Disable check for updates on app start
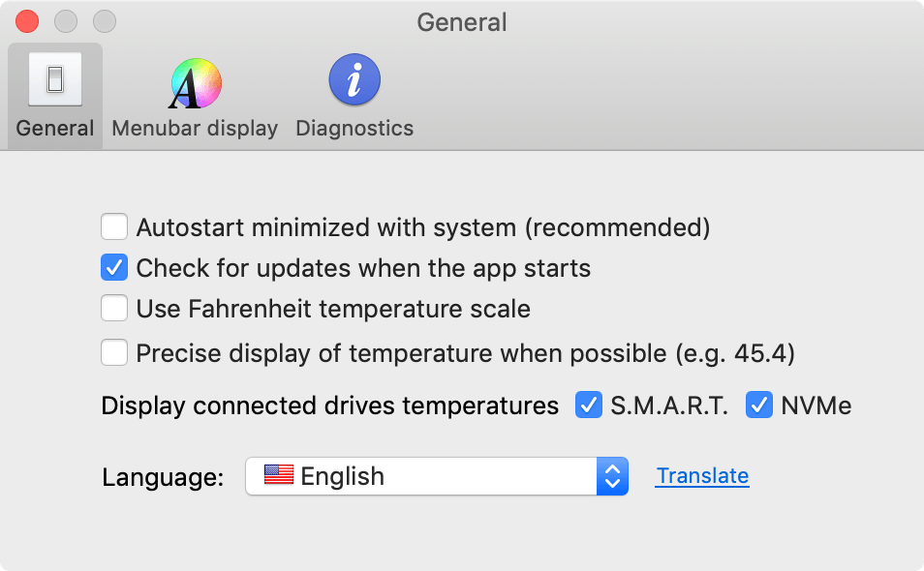The height and width of the screenshot is (571, 924). (x=114, y=268)
